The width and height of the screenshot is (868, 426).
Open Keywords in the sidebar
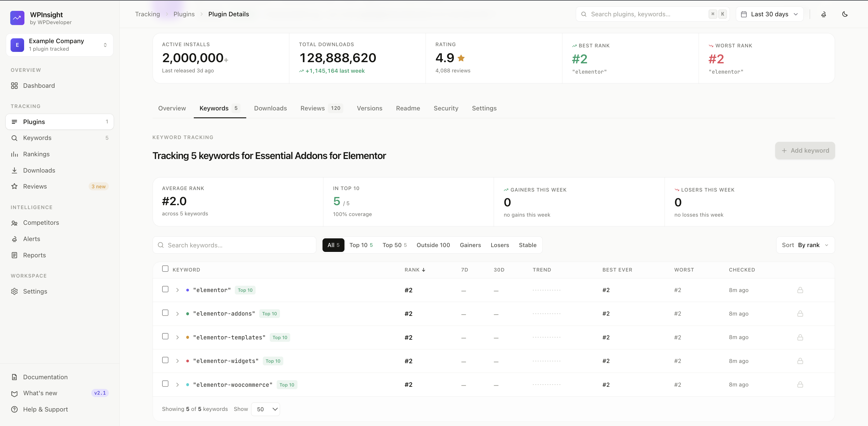point(60,138)
